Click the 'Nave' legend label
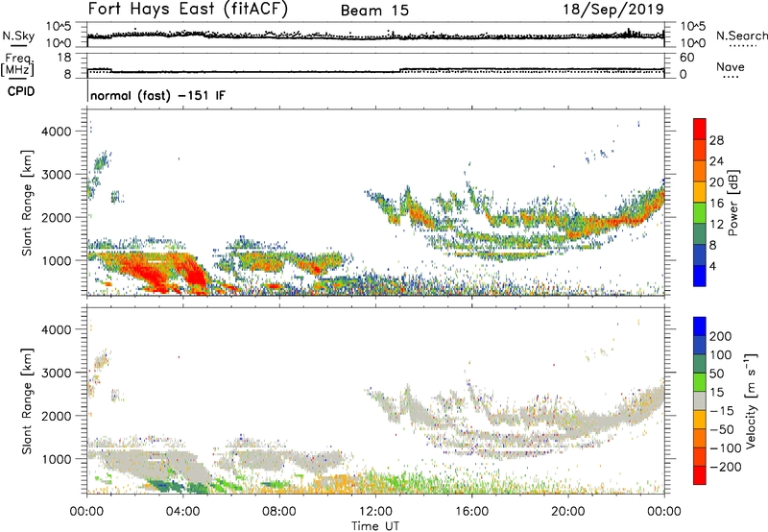Image resolution: width=768 pixels, height=532 pixels. [730, 67]
